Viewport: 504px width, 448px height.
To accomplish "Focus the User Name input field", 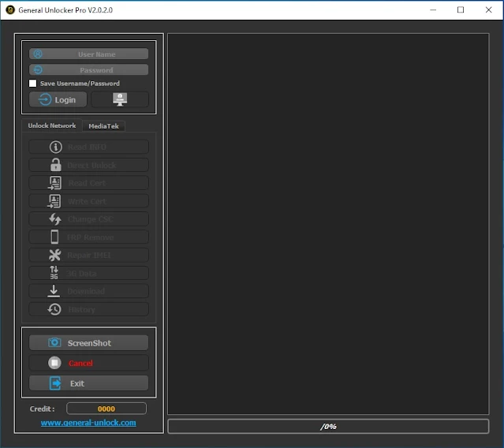I will click(88, 54).
